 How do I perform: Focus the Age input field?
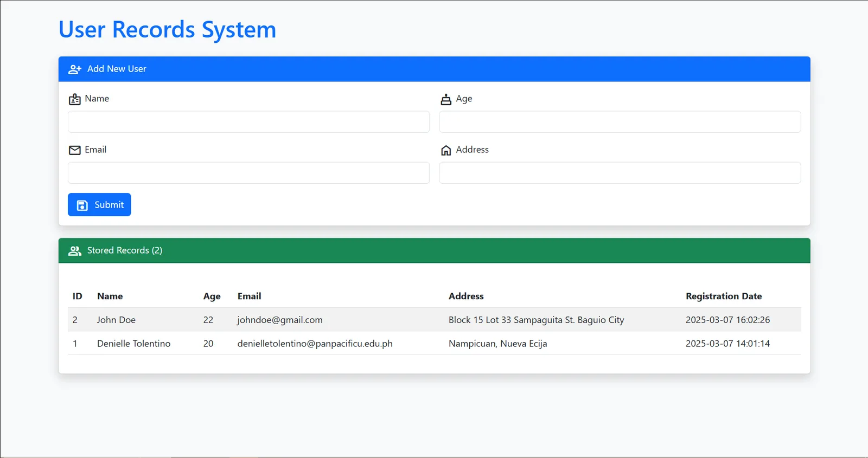pos(620,122)
